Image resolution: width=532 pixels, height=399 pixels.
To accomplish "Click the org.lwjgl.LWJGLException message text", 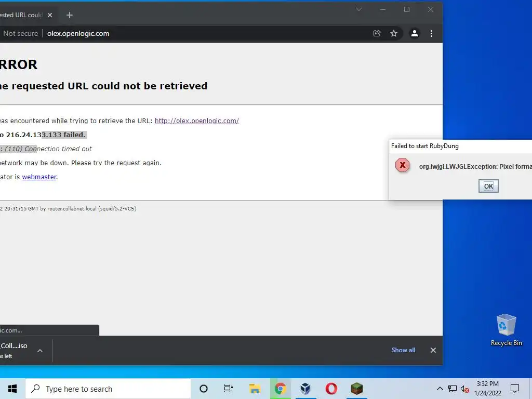I will (x=475, y=167).
